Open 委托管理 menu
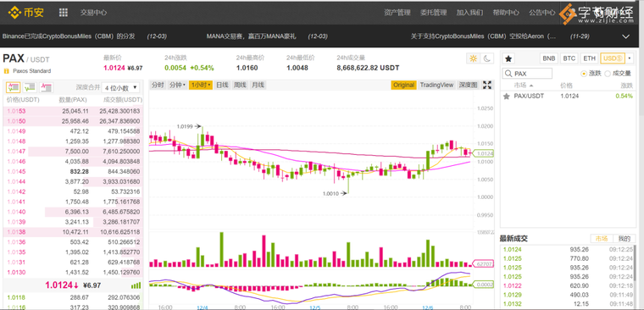The width and height of the screenshot is (644, 310). coord(433,13)
